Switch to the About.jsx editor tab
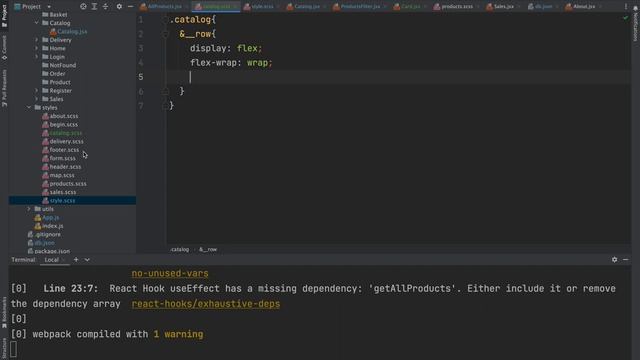This screenshot has height=360, width=640. click(583, 7)
